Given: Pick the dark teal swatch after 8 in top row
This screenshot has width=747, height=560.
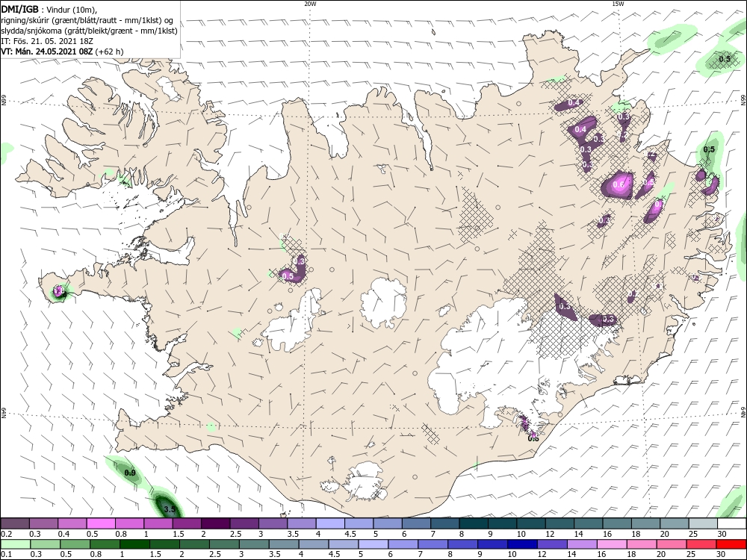Looking at the screenshot, I should click(473, 524).
